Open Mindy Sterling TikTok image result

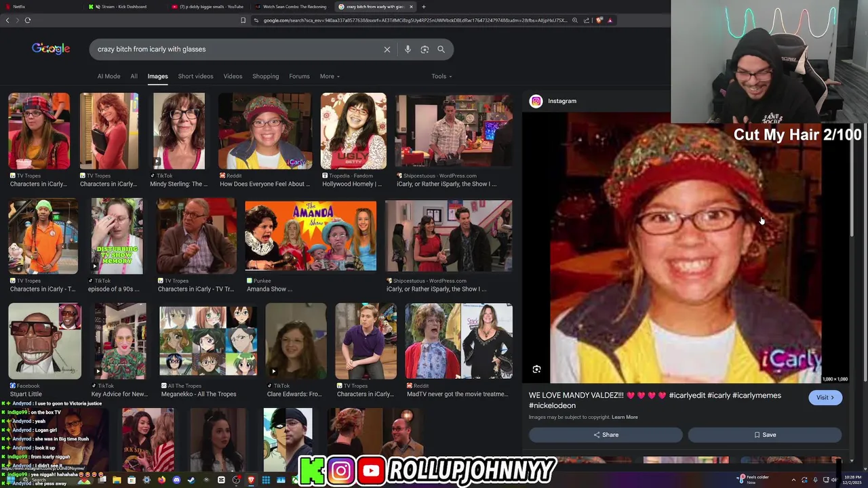179,131
